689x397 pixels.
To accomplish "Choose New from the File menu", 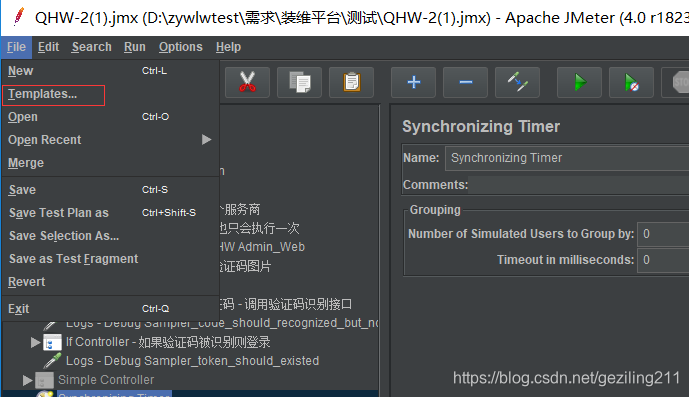I will [x=111, y=71].
